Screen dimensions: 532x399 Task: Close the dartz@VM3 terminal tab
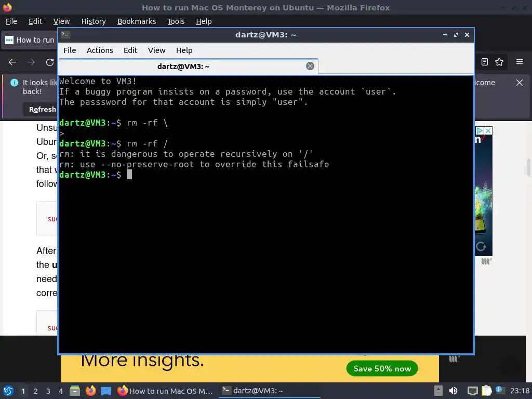point(310,66)
